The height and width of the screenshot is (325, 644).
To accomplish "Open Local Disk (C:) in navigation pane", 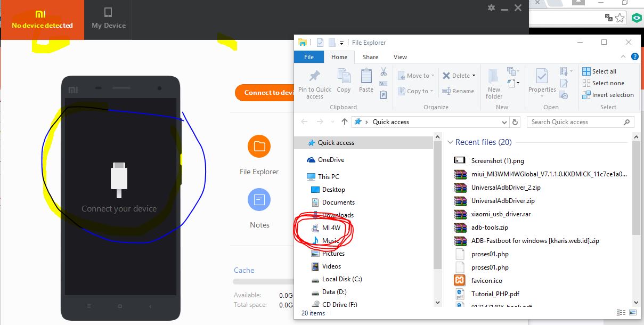I will coord(337,279).
